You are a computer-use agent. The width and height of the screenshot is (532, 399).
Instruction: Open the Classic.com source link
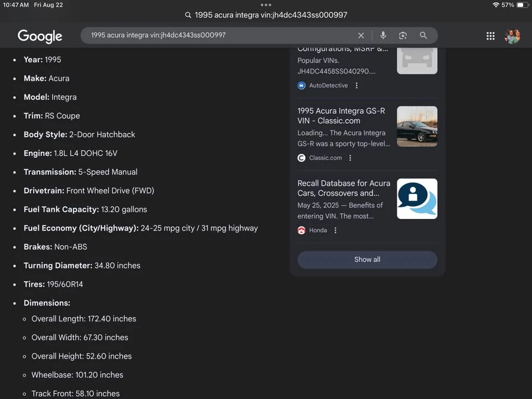coord(325,158)
